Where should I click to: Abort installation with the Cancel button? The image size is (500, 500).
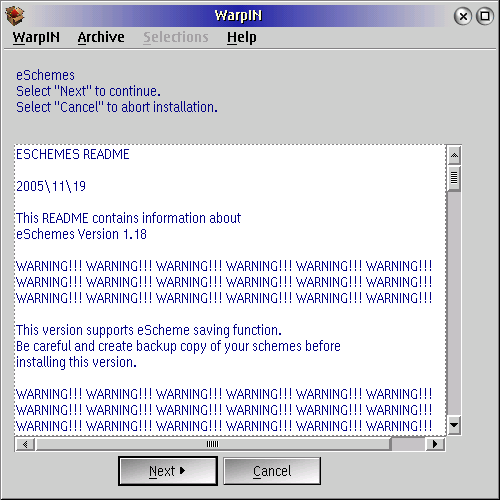[x=272, y=471]
